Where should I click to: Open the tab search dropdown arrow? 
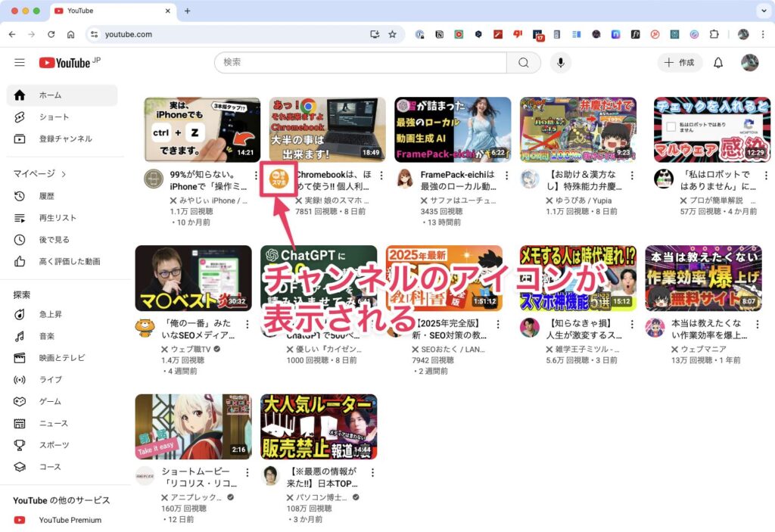pyautogui.click(x=764, y=11)
